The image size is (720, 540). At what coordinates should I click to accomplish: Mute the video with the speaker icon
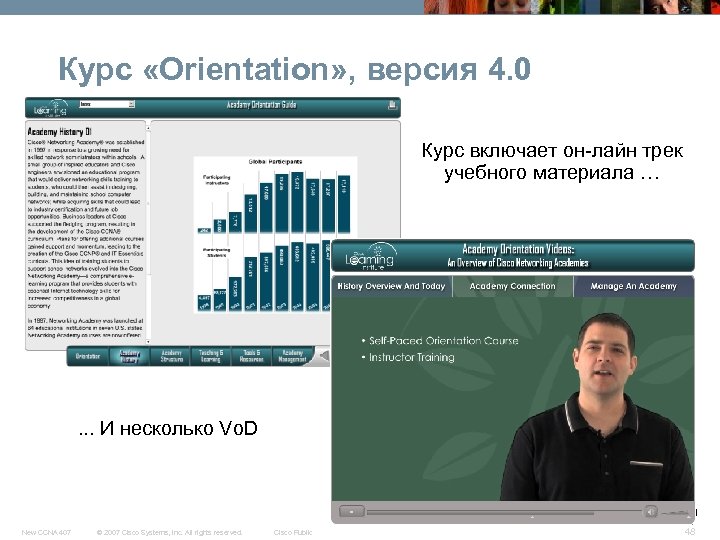(x=650, y=511)
